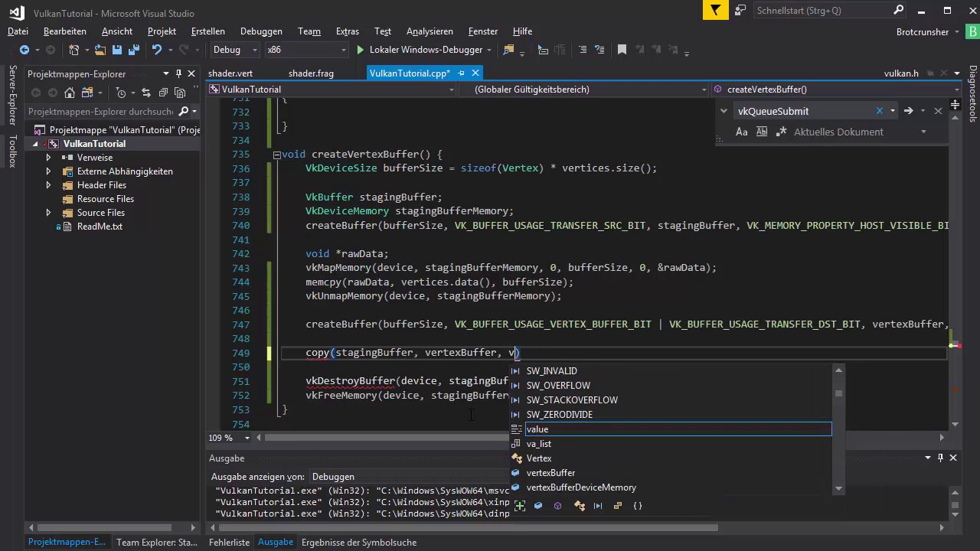Click the Home icon in Projektmappen-Explorer

coord(70,93)
